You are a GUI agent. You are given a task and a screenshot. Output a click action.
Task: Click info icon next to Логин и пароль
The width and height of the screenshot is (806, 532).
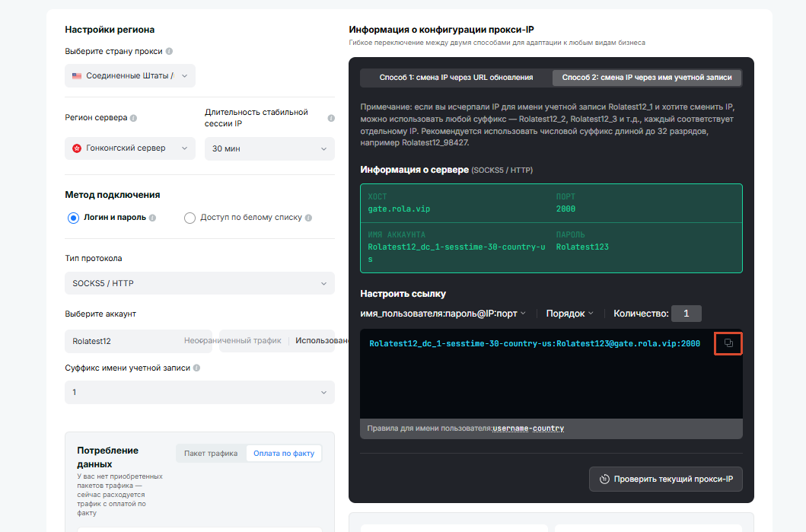tap(152, 218)
